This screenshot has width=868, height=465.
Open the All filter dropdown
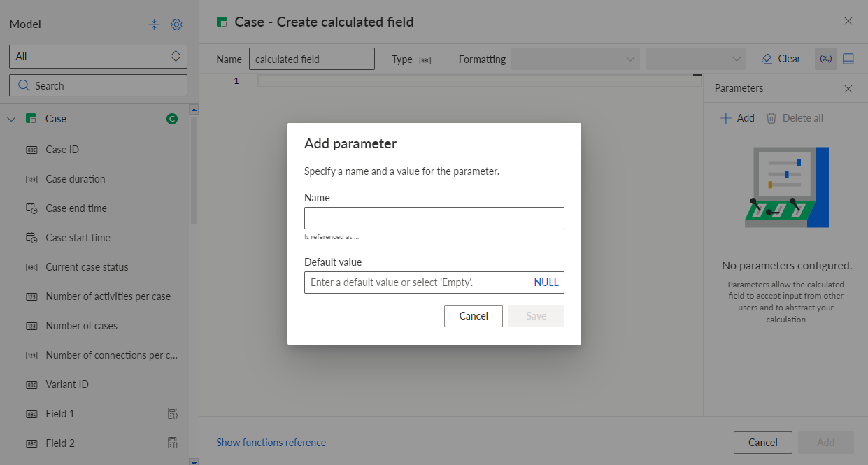(98, 57)
